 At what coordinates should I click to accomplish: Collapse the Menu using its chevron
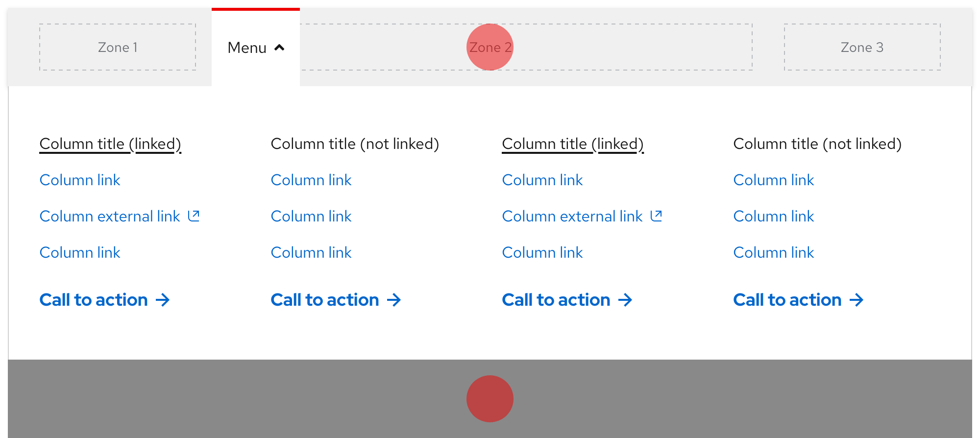[279, 48]
